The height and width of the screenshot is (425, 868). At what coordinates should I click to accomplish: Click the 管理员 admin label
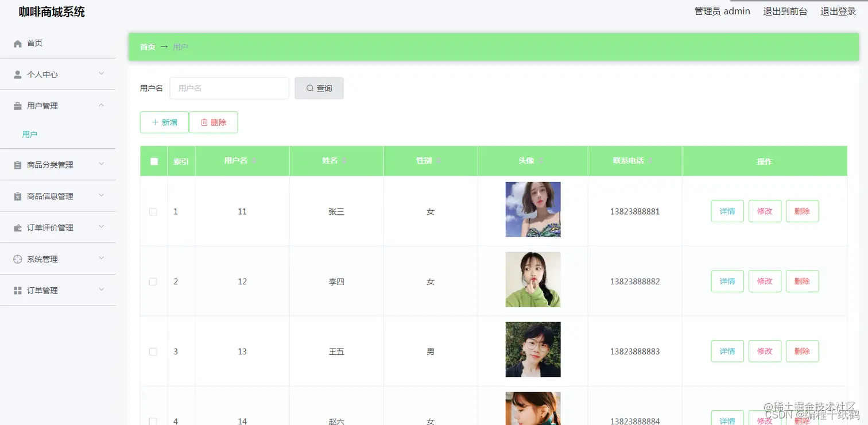pos(722,11)
